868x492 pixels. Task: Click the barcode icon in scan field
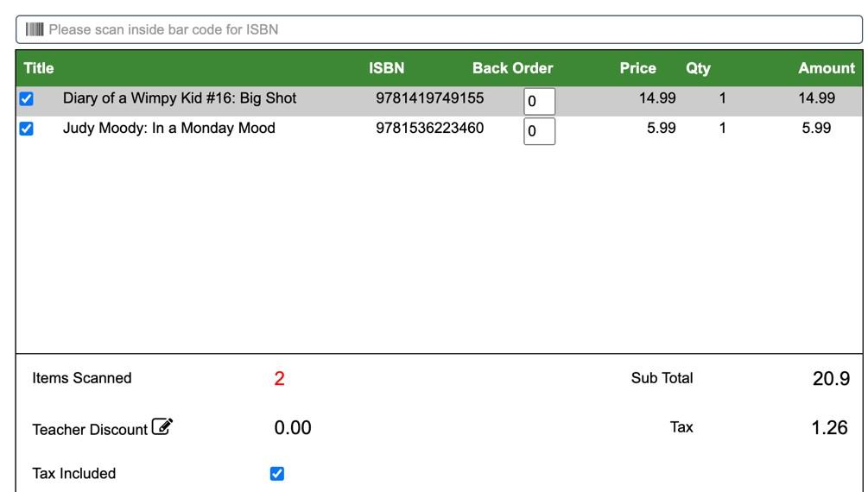[35, 29]
